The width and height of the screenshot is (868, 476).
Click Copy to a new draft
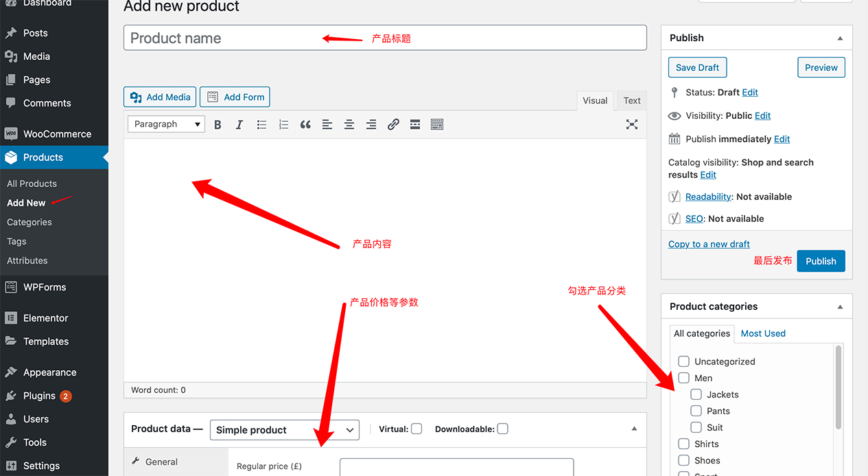pos(709,244)
